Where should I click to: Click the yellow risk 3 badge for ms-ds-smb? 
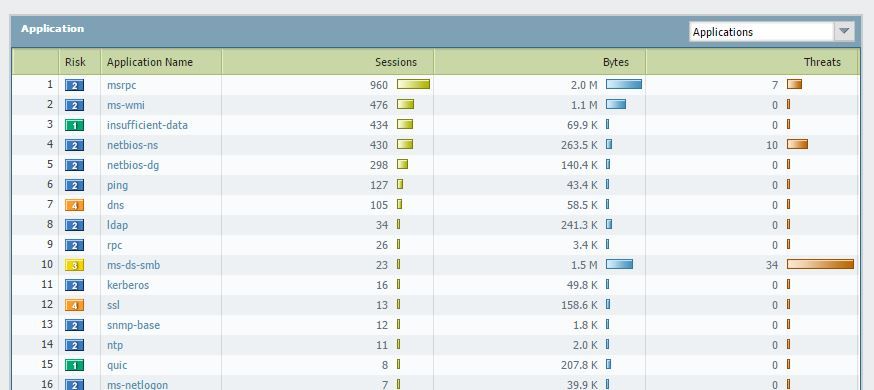[74, 265]
